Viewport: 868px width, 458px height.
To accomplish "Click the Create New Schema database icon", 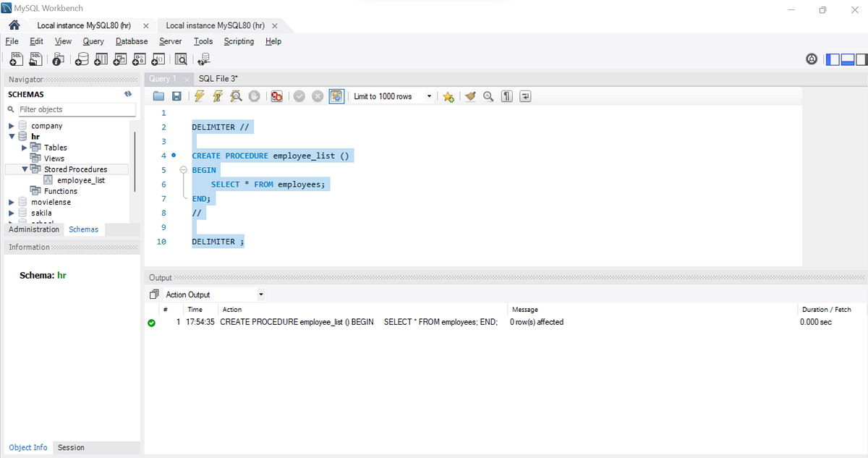I will [82, 59].
